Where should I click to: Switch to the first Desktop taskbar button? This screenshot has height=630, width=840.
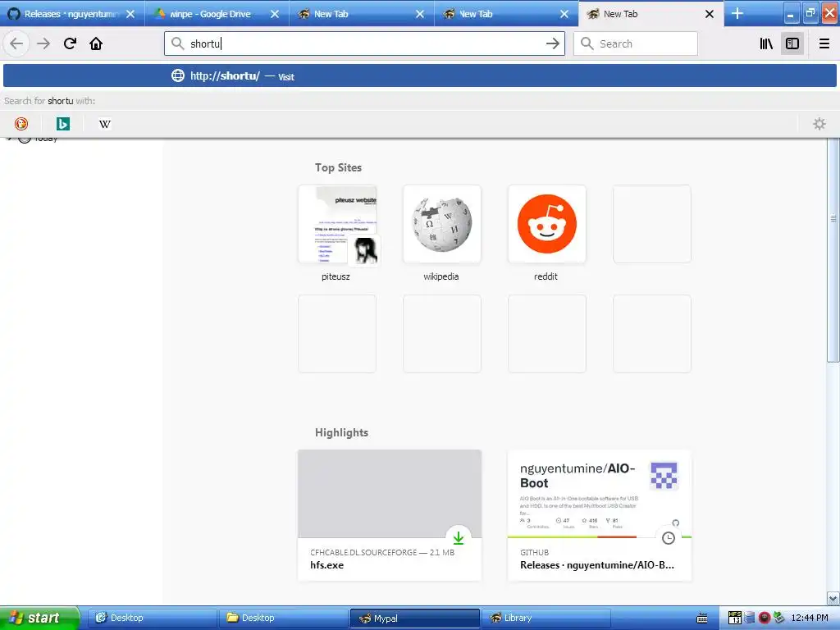pyautogui.click(x=153, y=618)
